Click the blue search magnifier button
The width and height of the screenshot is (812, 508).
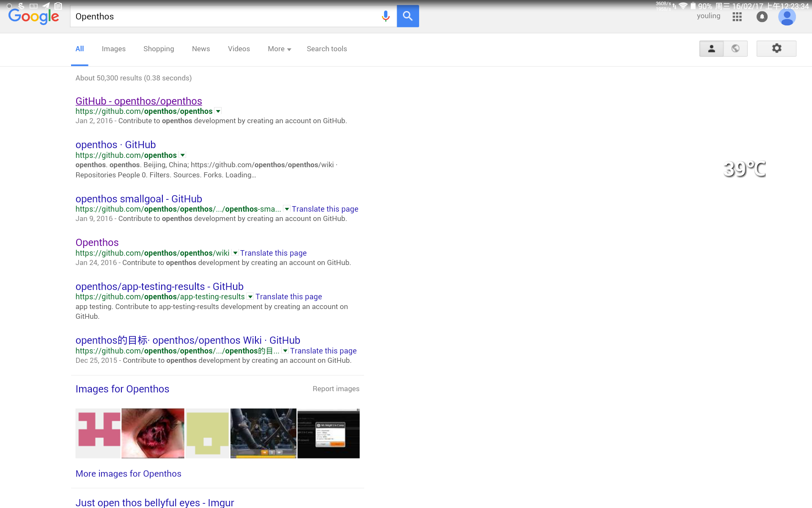pyautogui.click(x=408, y=16)
